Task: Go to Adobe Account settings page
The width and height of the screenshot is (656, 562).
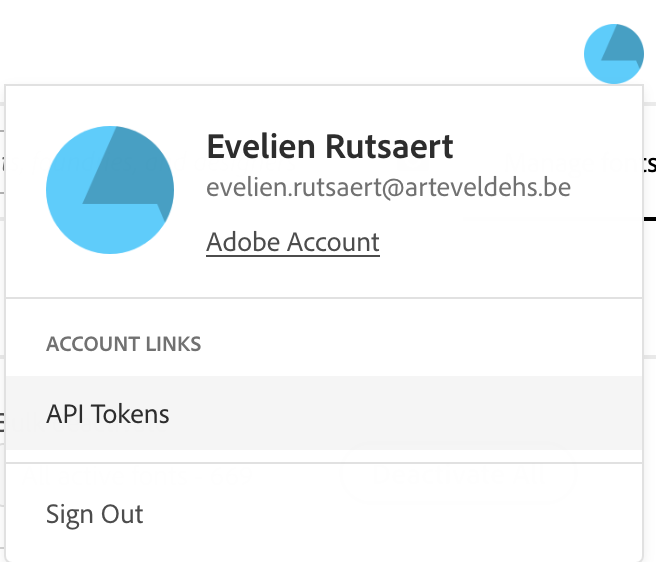Action: point(292,242)
